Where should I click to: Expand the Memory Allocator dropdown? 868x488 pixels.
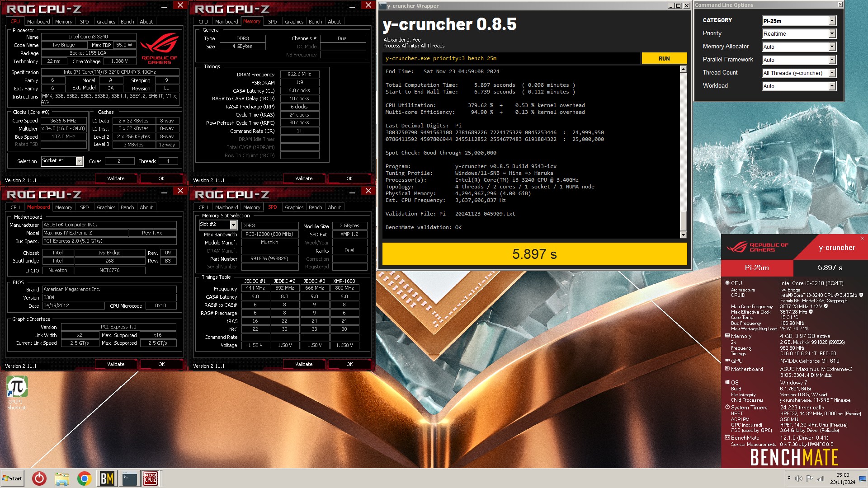point(832,47)
